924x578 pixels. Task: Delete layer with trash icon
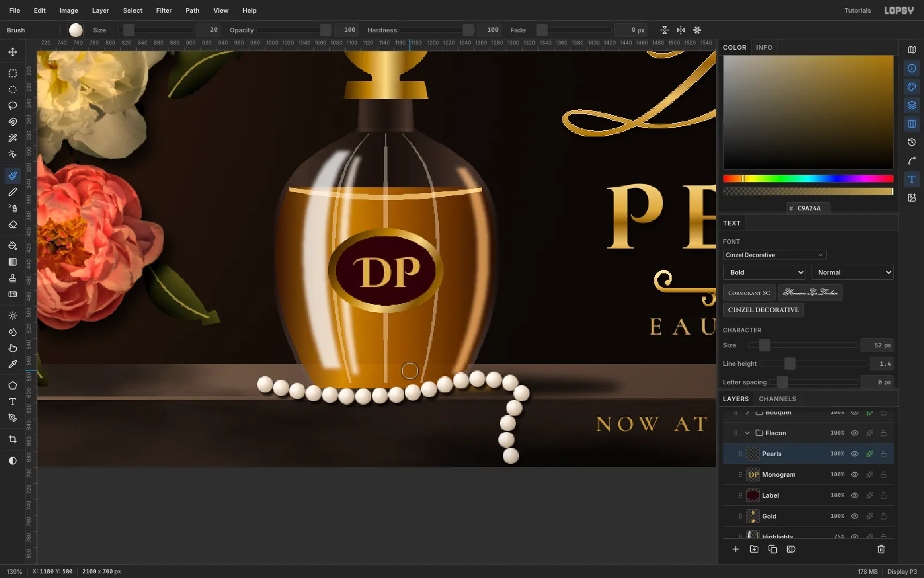point(881,549)
